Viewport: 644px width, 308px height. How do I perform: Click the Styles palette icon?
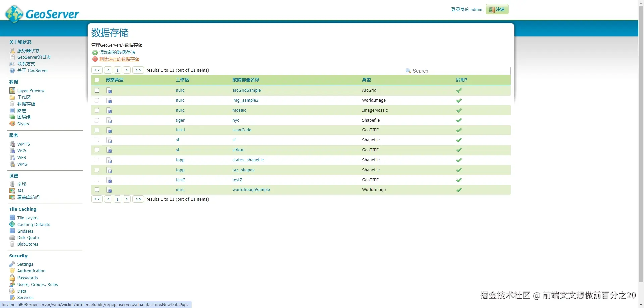(12, 124)
